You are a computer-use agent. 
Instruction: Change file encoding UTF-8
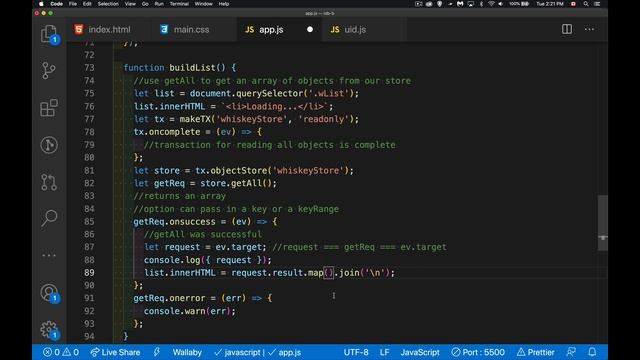coord(356,352)
